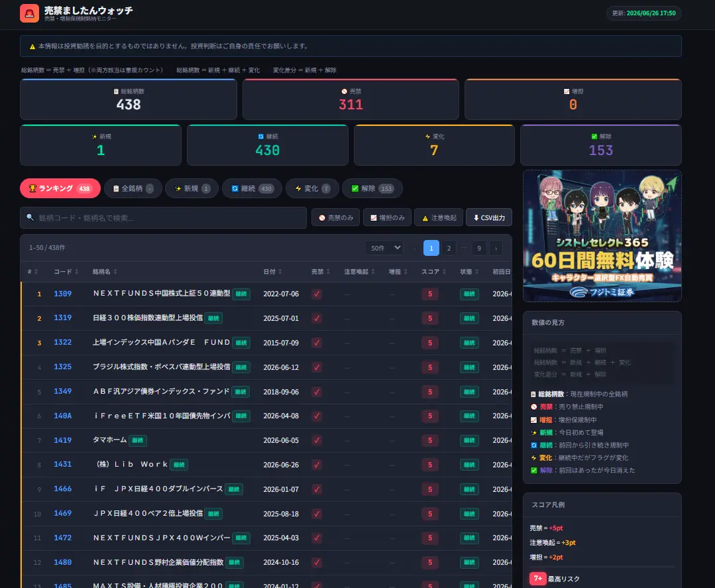This screenshot has width=715, height=588.
Task: Go to page 2
Action: [449, 248]
